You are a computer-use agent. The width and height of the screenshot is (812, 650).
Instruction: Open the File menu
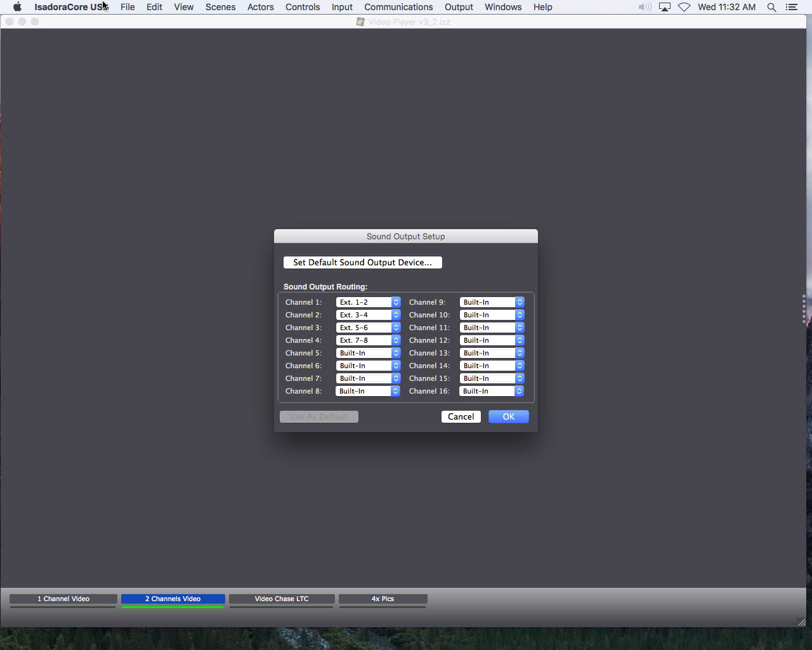[x=128, y=7]
